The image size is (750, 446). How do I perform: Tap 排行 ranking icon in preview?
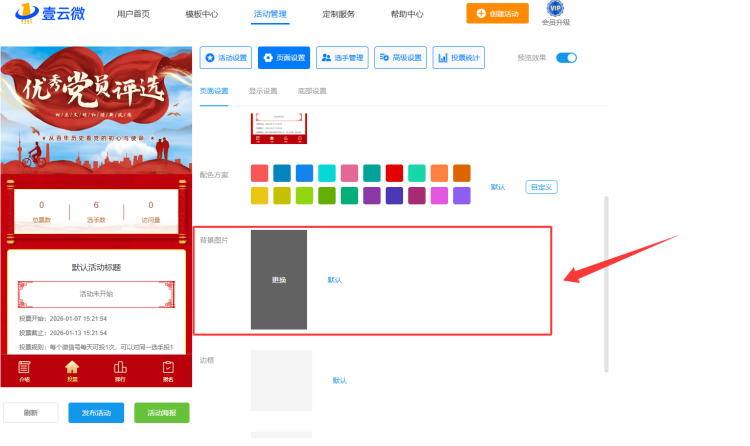tap(120, 372)
